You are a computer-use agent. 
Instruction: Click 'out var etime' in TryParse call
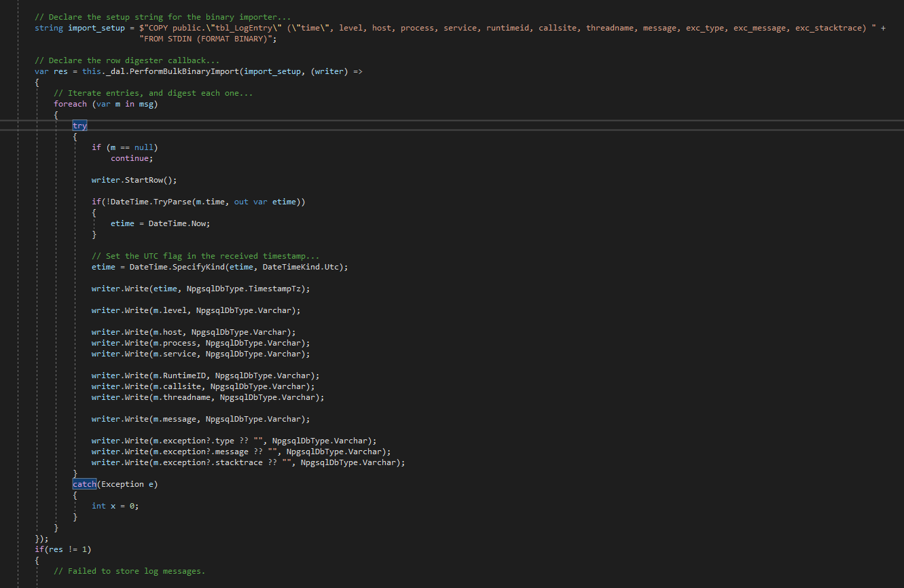pyautogui.click(x=266, y=202)
